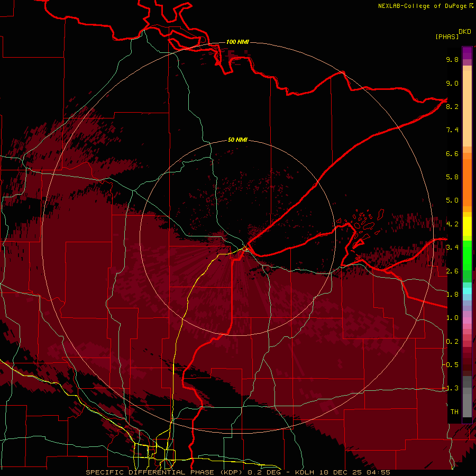Click the 0.2 DEG elevation text
Viewport: 476px width, 476px height.
coord(264,472)
